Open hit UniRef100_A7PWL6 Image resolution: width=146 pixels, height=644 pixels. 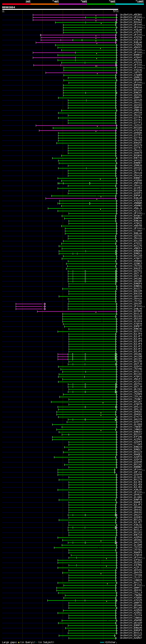click(131, 20)
